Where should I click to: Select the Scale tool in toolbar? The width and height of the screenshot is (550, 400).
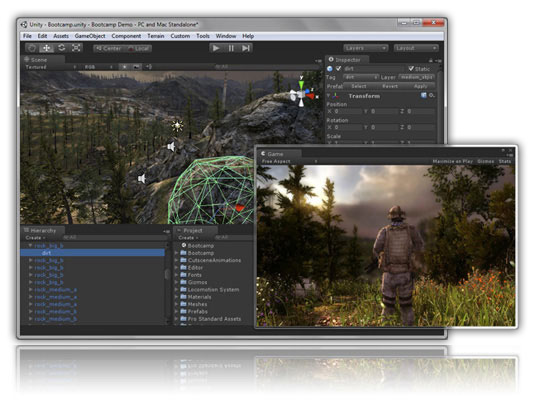(x=76, y=48)
